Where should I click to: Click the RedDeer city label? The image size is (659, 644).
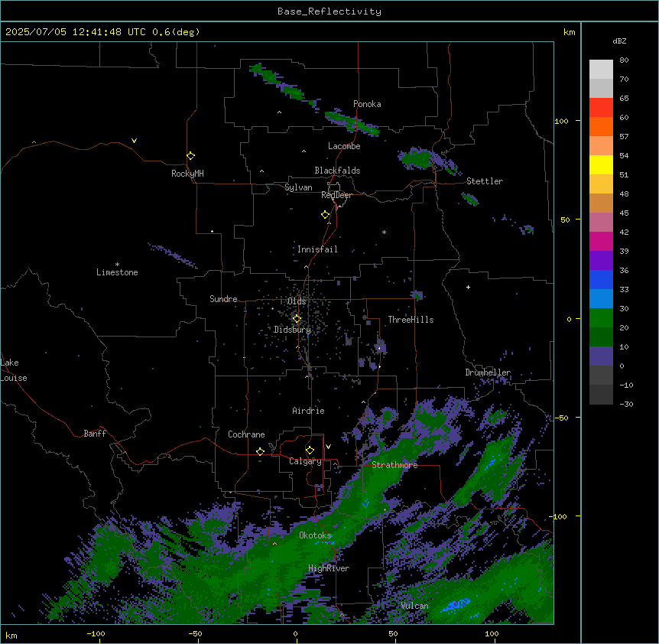click(336, 195)
